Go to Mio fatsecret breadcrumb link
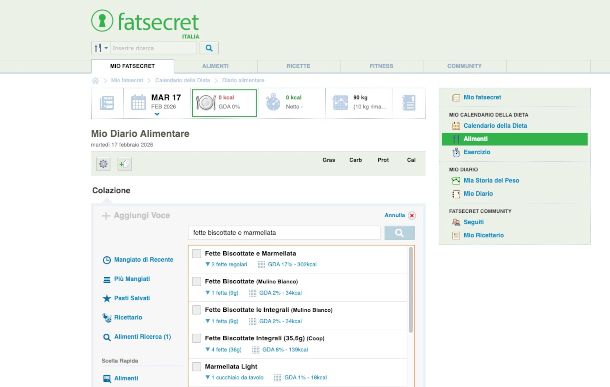The height and width of the screenshot is (387, 610). click(x=127, y=80)
